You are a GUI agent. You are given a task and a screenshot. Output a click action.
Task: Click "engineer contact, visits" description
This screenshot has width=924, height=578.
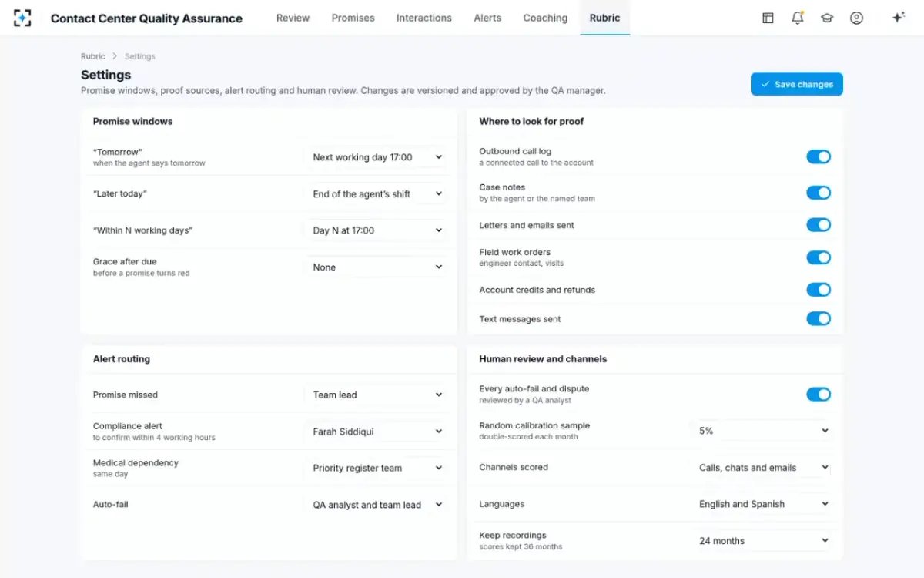click(521, 263)
